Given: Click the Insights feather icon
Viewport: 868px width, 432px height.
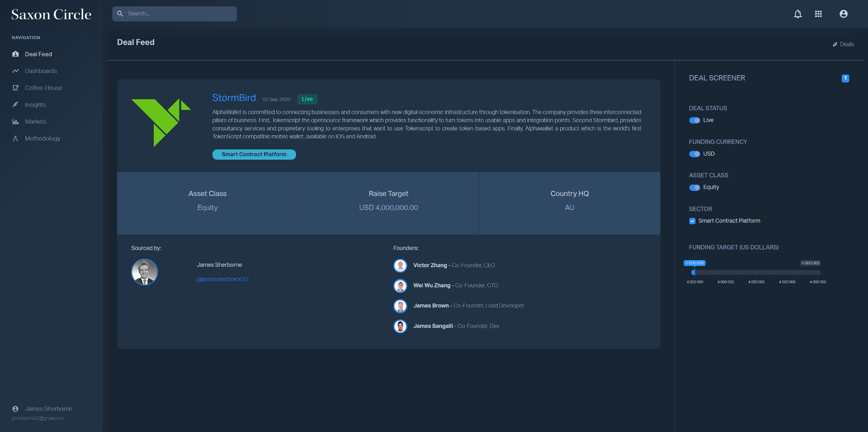Looking at the screenshot, I should (15, 105).
